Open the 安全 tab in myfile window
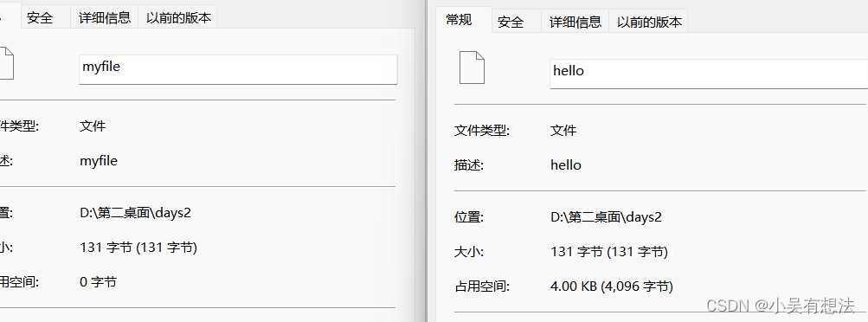868x322 pixels. (x=41, y=17)
